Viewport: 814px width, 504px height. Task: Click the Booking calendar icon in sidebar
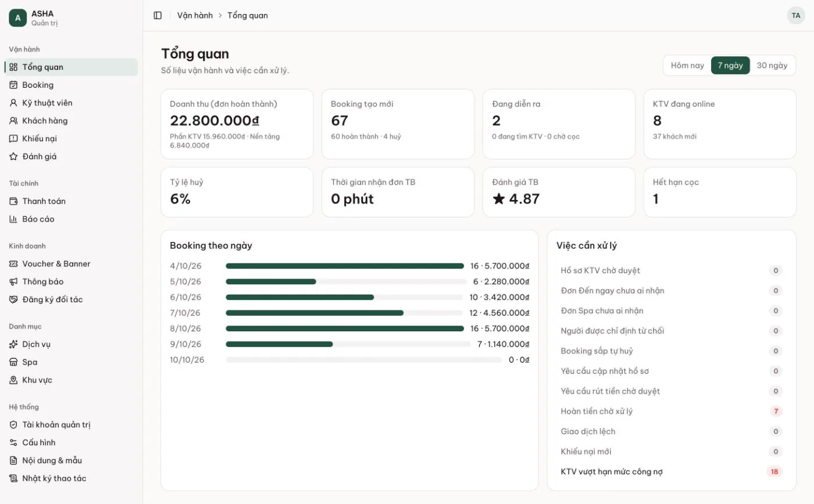pos(13,85)
